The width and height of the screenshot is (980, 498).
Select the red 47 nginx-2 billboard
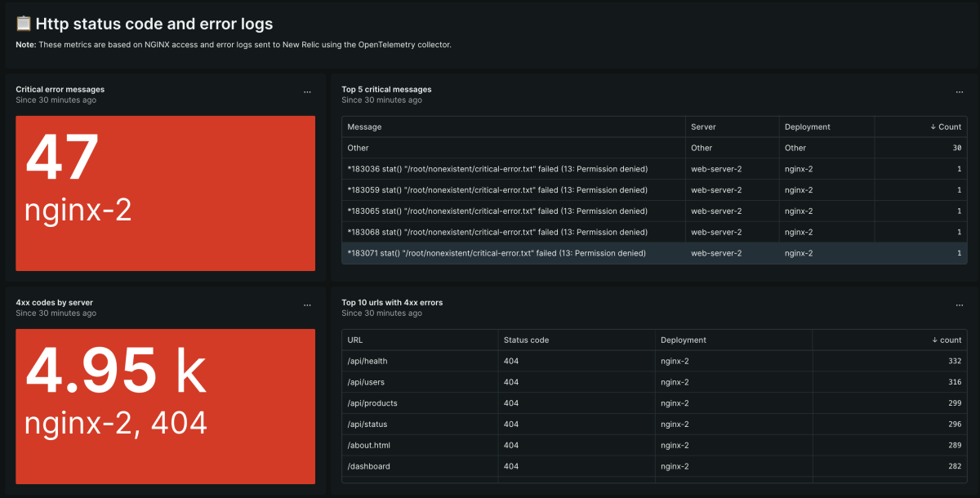click(166, 193)
